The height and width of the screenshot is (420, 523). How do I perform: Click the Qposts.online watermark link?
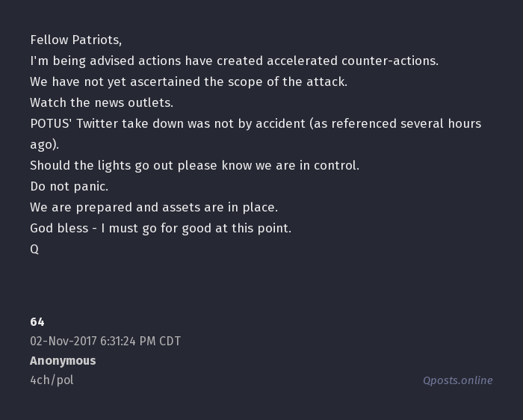[457, 380]
